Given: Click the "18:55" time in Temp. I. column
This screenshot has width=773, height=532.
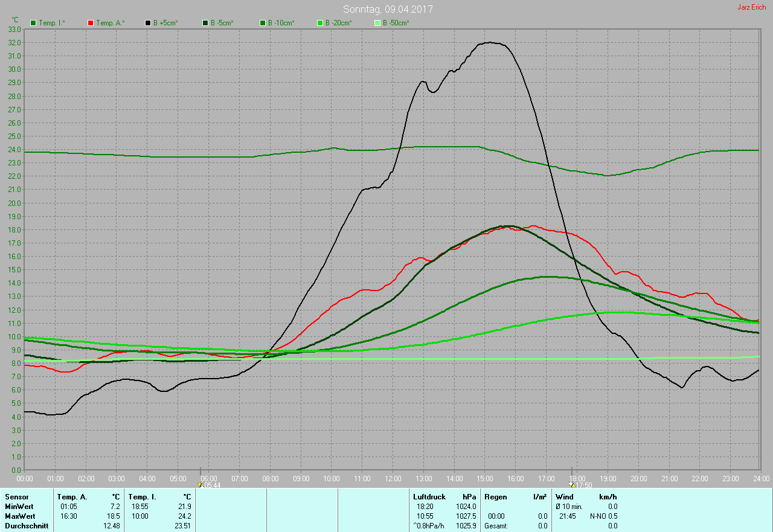Looking at the screenshot, I should point(140,507).
